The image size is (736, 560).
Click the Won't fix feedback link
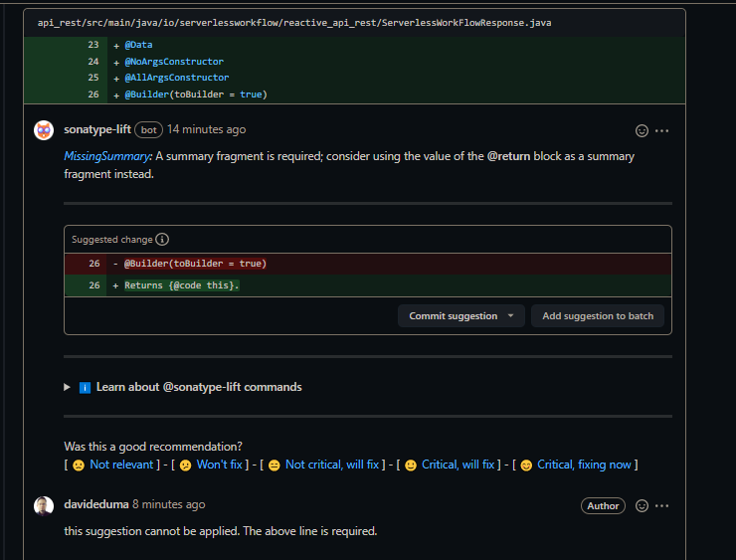click(219, 465)
